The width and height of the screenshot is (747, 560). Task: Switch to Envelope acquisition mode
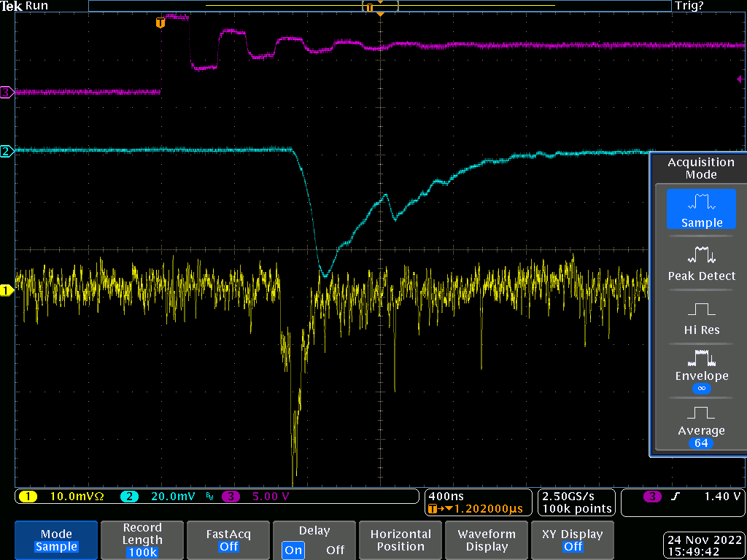click(701, 369)
